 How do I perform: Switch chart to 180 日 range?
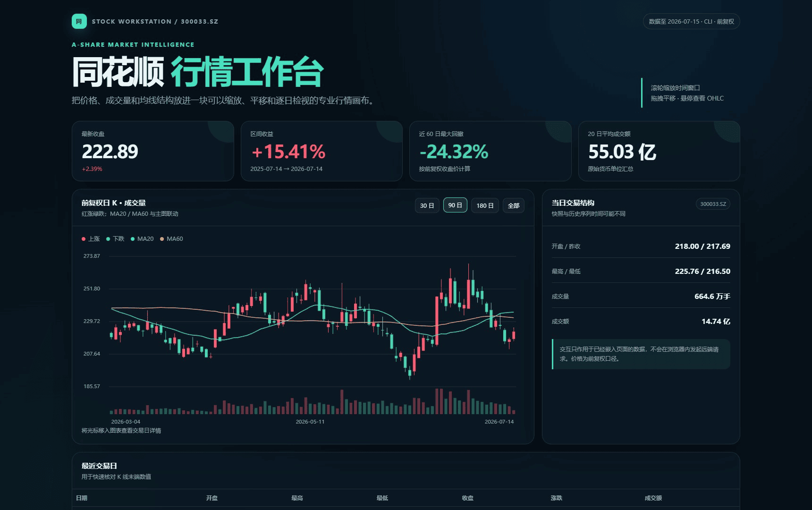coord(485,205)
